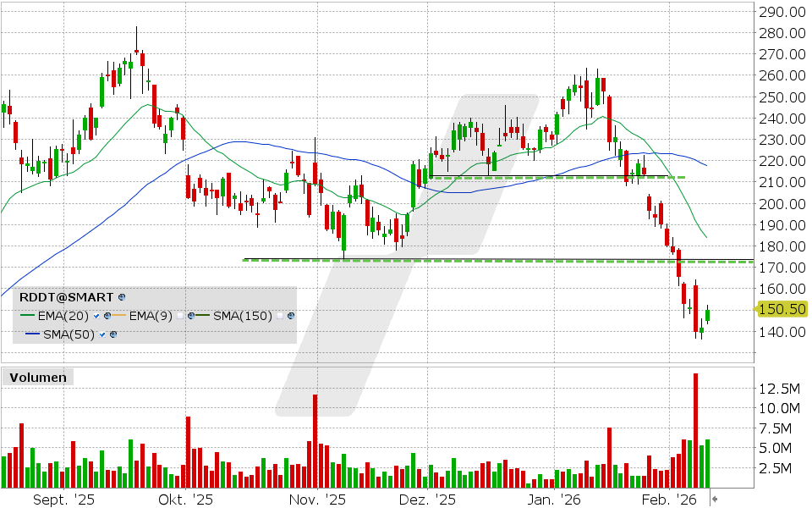The height and width of the screenshot is (508, 812).
Task: Disable the EMA(20) indicator checkbox
Action: point(95,316)
